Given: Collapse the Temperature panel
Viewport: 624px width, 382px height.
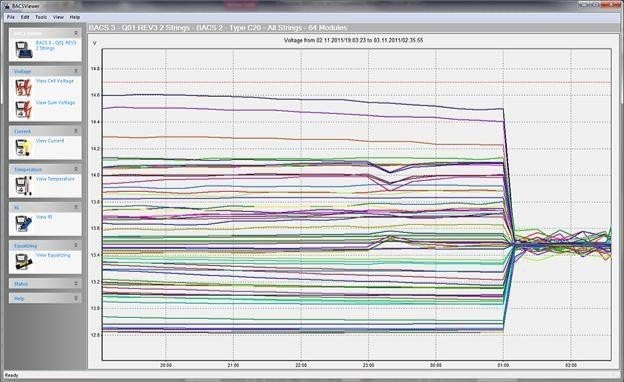Looking at the screenshot, I should coord(76,169).
